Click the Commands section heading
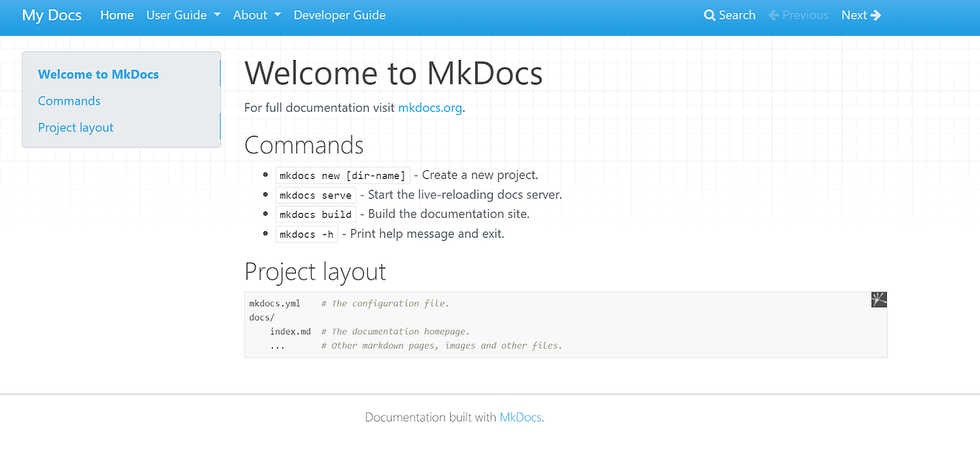This screenshot has width=980, height=462. coord(304,145)
